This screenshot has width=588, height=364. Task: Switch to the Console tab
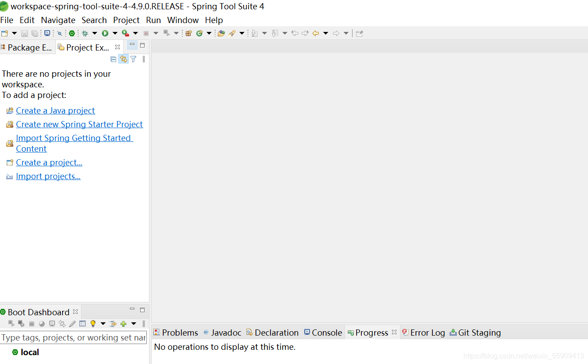tap(323, 333)
